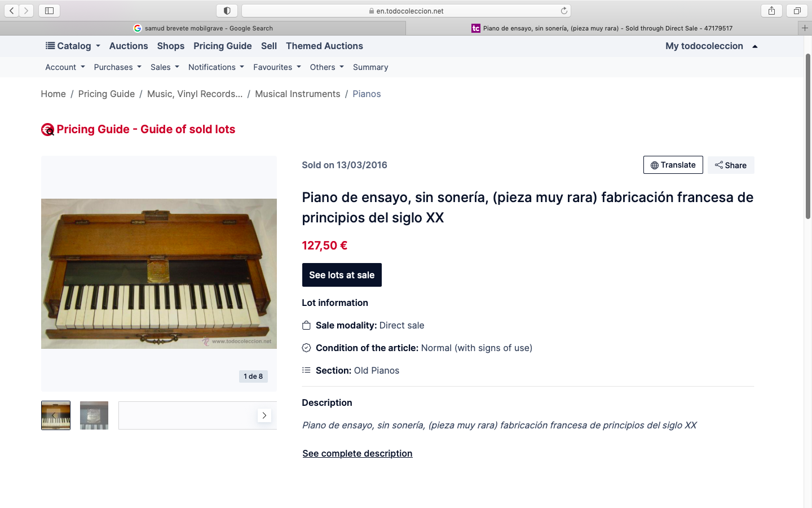Screen dimensions: 812x508
Task: Advance the thumbnail carousel with the right chevron
Action: [x=264, y=415]
